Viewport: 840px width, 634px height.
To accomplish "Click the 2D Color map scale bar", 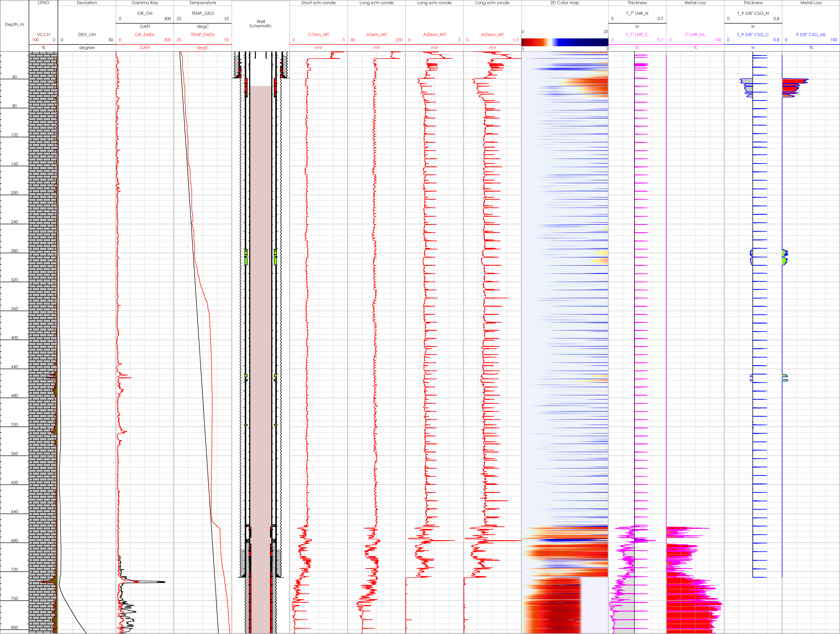I will click(x=565, y=42).
